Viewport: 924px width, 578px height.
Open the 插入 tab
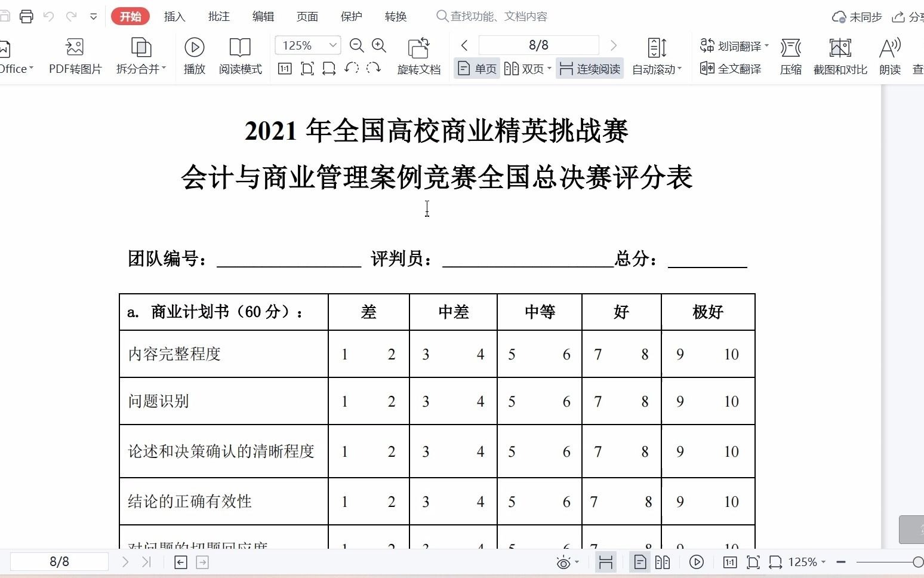pyautogui.click(x=174, y=16)
